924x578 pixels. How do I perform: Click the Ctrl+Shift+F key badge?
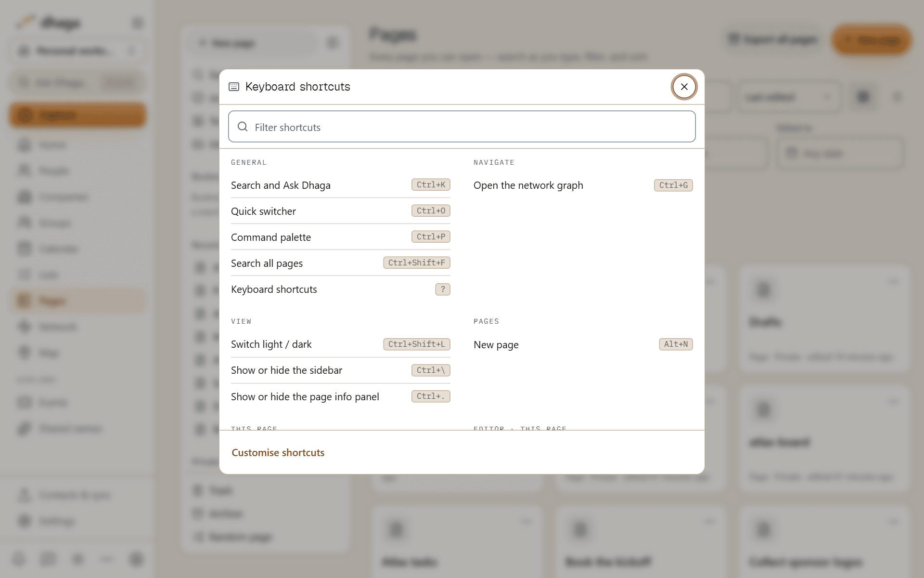point(417,263)
